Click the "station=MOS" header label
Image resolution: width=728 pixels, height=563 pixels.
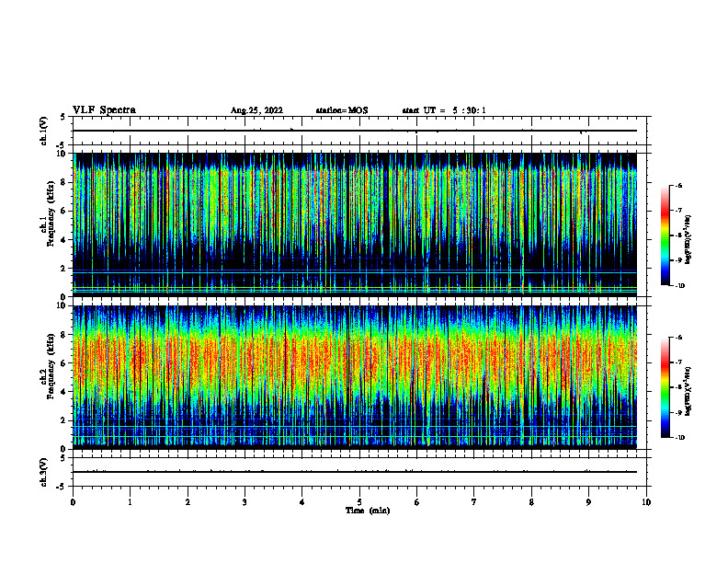pos(342,110)
